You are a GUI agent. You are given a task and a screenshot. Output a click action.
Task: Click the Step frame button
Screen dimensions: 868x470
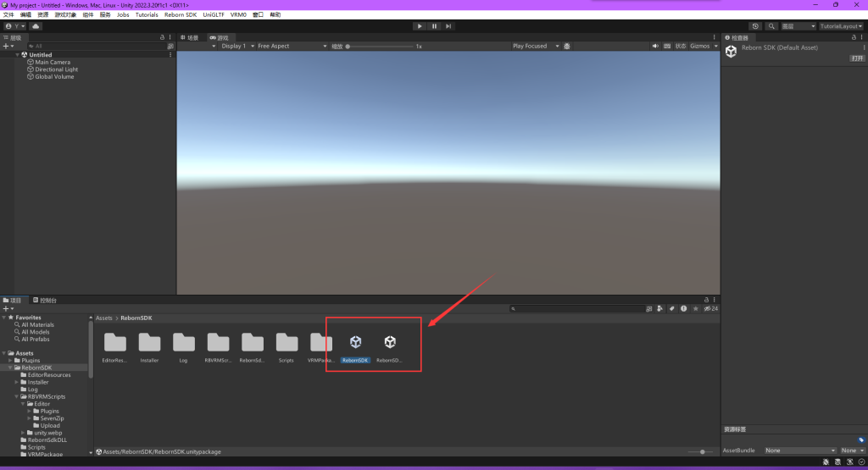coord(448,26)
